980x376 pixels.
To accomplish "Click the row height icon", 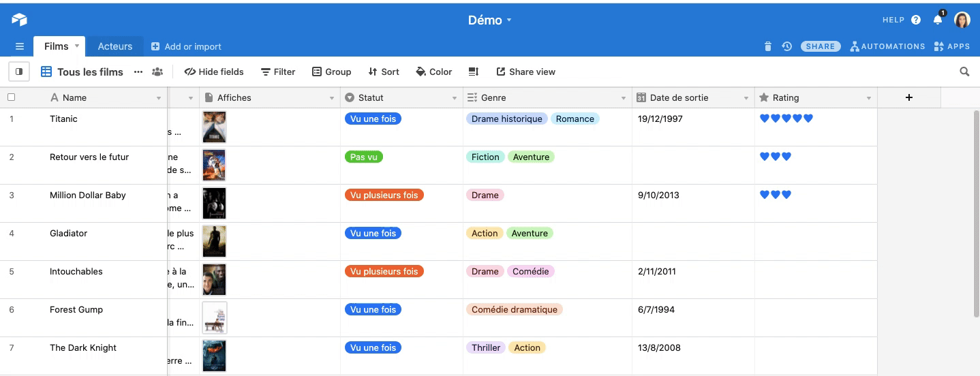I will click(x=474, y=72).
